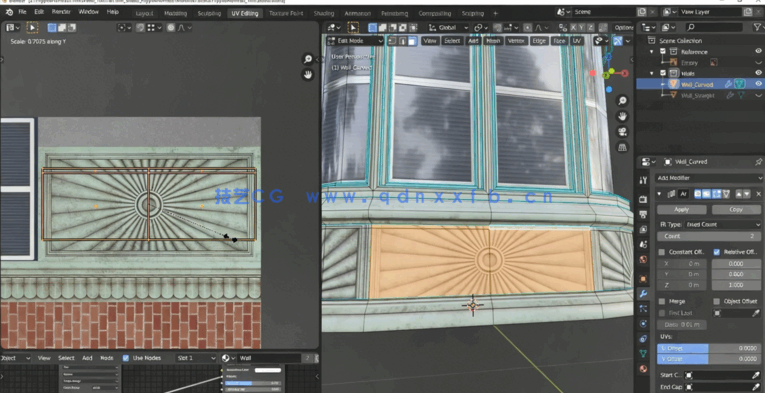This screenshot has width=765, height=393.
Task: Collapse the Walls collection in outliner
Action: coord(651,73)
